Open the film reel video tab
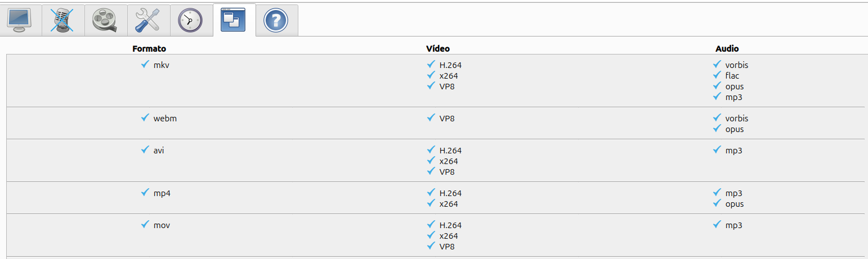This screenshot has height=259, width=868. pyautogui.click(x=106, y=20)
